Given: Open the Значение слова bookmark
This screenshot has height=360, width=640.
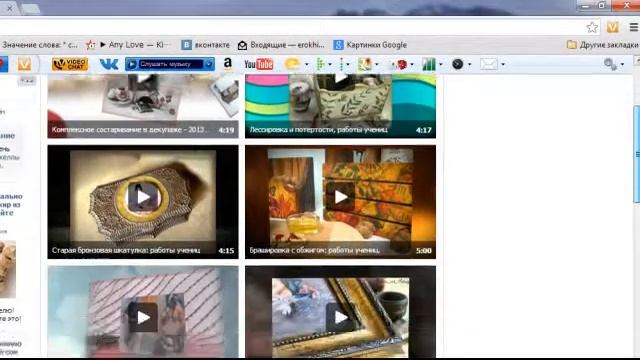Looking at the screenshot, I should (40, 45).
